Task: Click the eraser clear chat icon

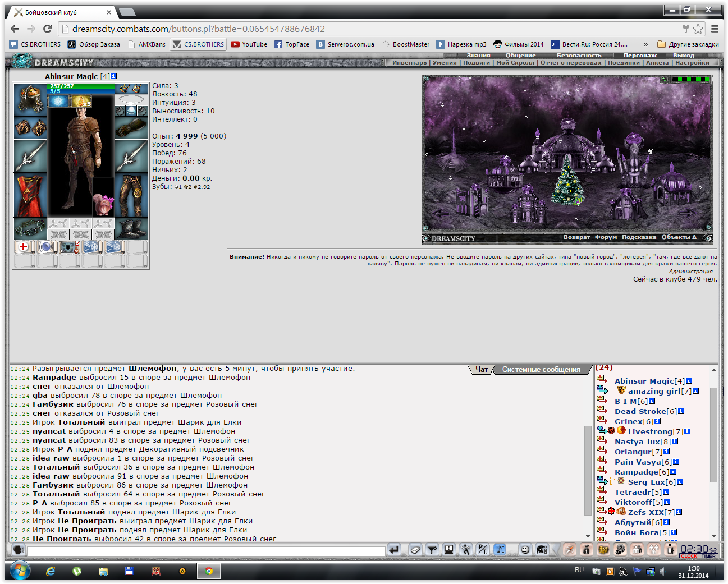Action: click(x=415, y=550)
